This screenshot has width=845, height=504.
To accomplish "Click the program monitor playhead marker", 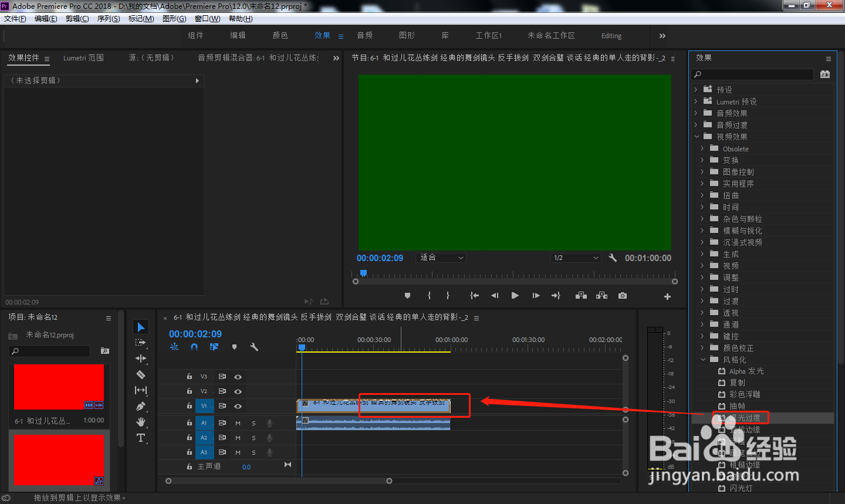I will 363,273.
